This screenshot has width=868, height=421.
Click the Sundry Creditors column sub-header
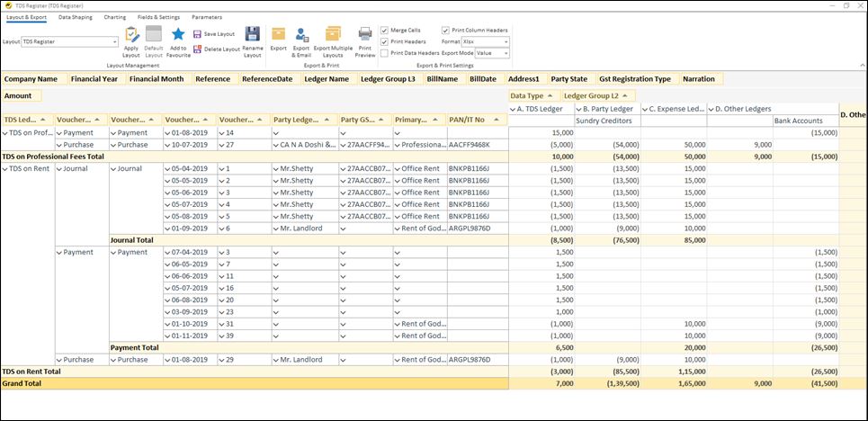(x=608, y=121)
